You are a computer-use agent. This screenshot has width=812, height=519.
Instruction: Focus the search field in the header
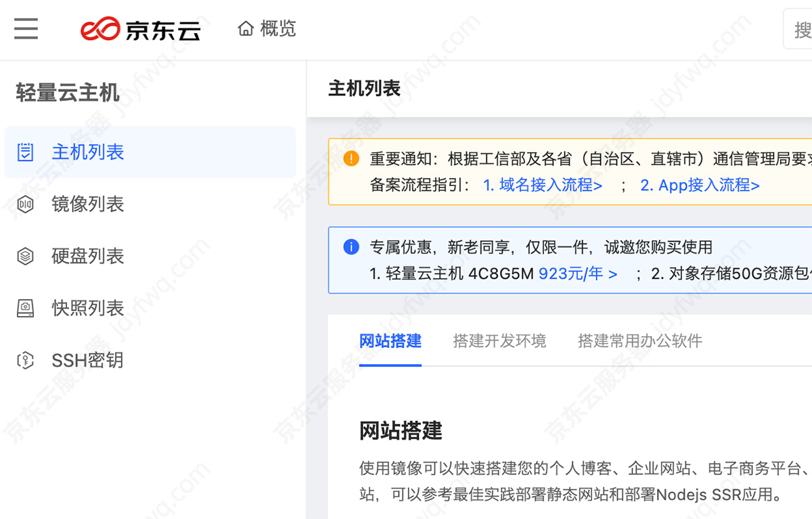tap(798, 29)
